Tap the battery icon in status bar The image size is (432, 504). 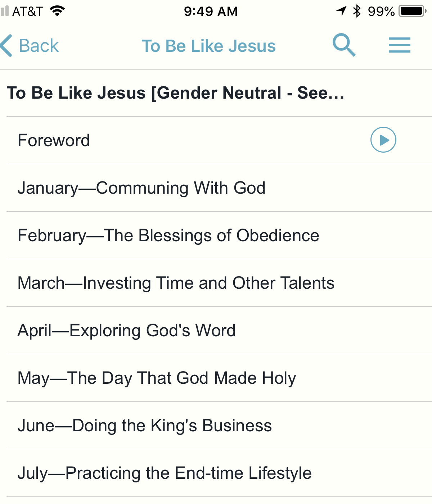point(413,11)
